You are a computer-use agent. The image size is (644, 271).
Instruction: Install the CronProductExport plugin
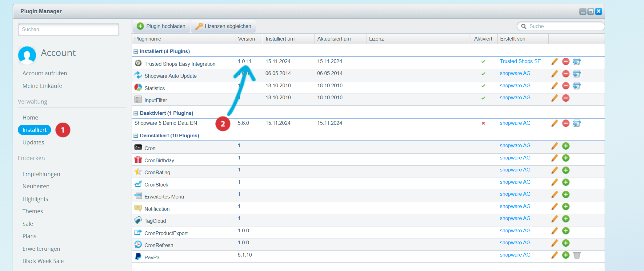[x=566, y=231]
